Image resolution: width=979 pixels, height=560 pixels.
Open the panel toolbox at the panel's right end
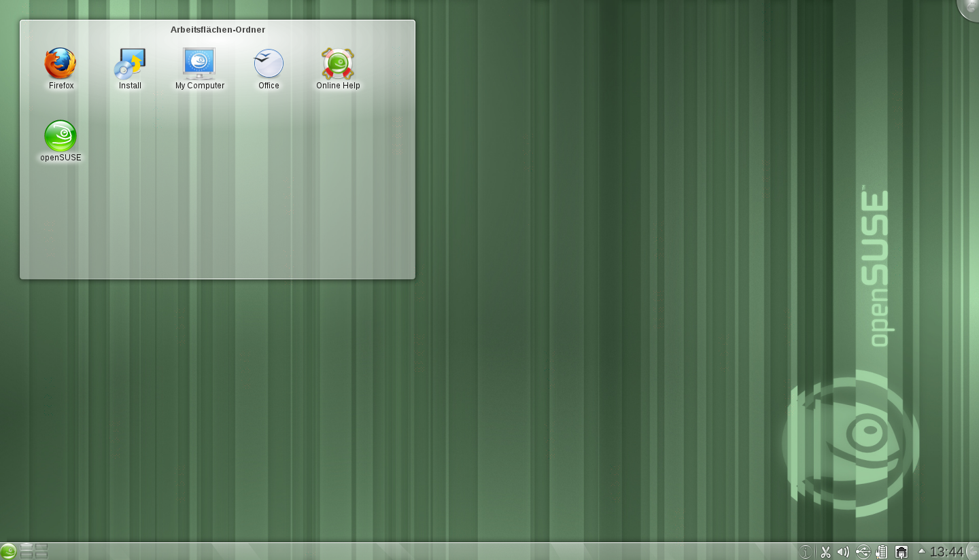[975, 550]
